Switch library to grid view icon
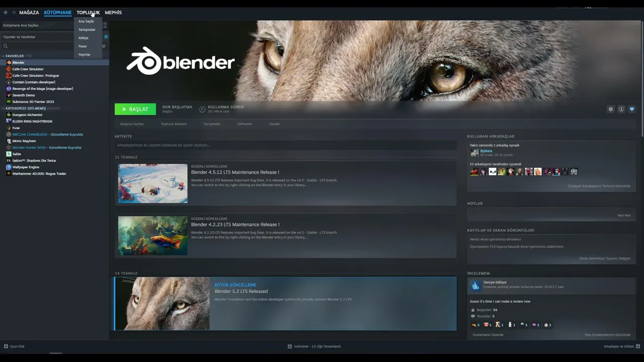This screenshot has height=362, width=644. pos(105,25)
